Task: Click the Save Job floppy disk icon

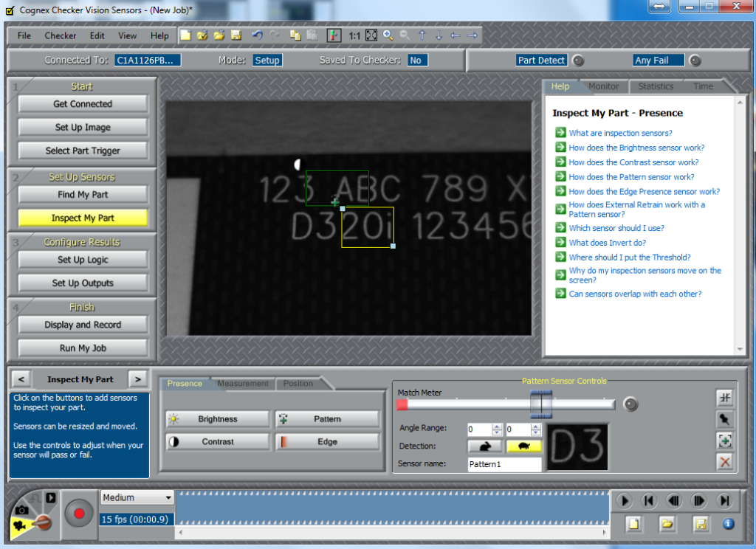Action: click(x=236, y=35)
